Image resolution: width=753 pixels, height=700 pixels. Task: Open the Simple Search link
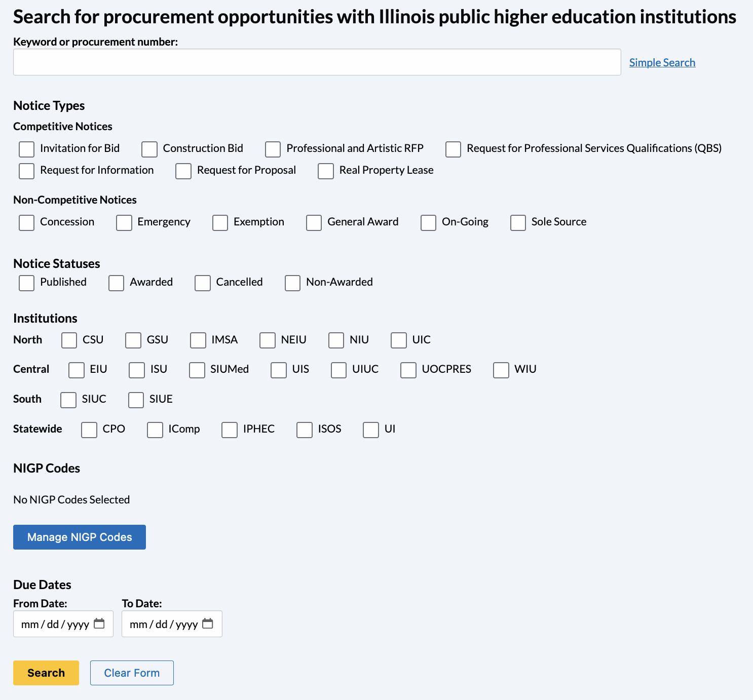(662, 62)
